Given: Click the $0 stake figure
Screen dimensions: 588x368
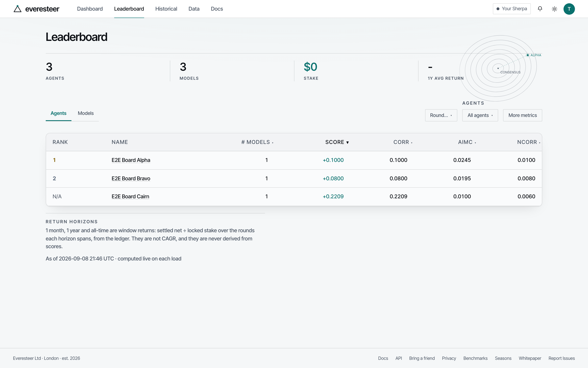Looking at the screenshot, I should click(311, 67).
